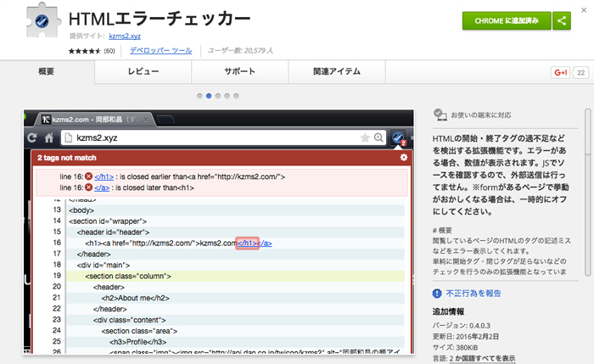The width and height of the screenshot is (594, 364).
Task: Select the 概要 tab
Action: pos(46,71)
